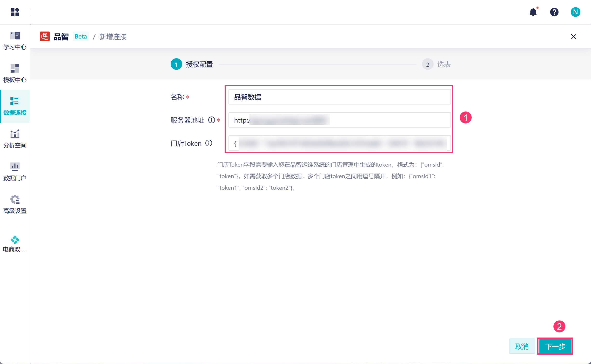Focus the 门店Token input field
The image size is (591, 364).
tap(339, 143)
